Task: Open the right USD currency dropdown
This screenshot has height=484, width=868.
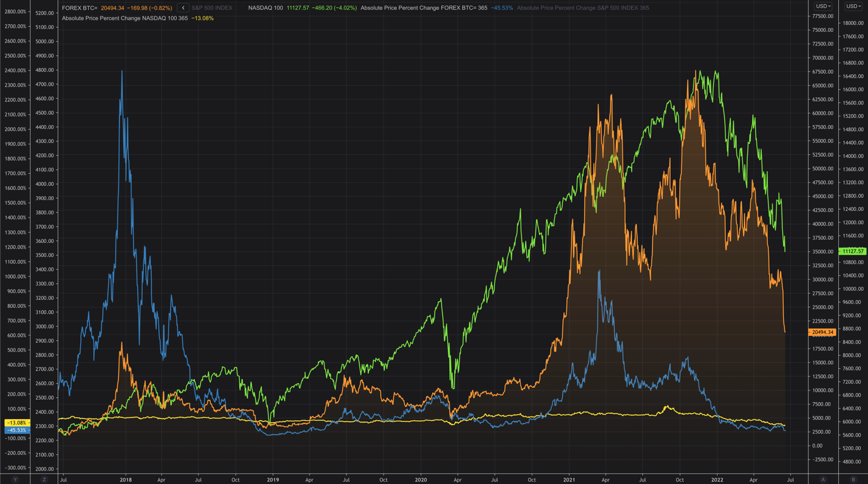Action: [853, 6]
